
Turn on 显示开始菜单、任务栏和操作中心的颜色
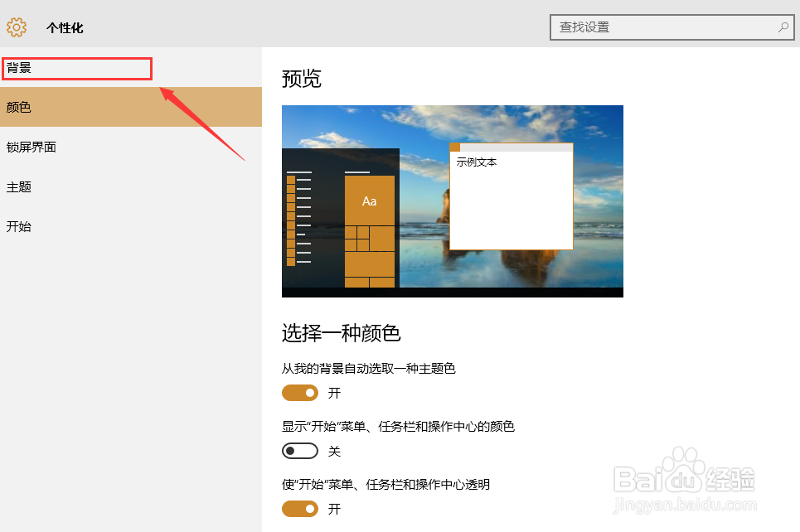[300, 450]
